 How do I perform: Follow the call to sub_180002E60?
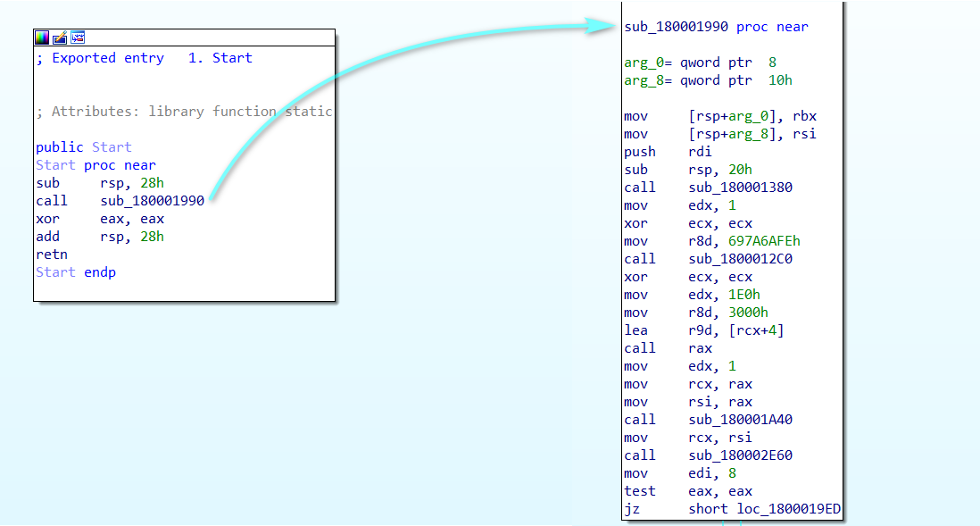(741, 455)
